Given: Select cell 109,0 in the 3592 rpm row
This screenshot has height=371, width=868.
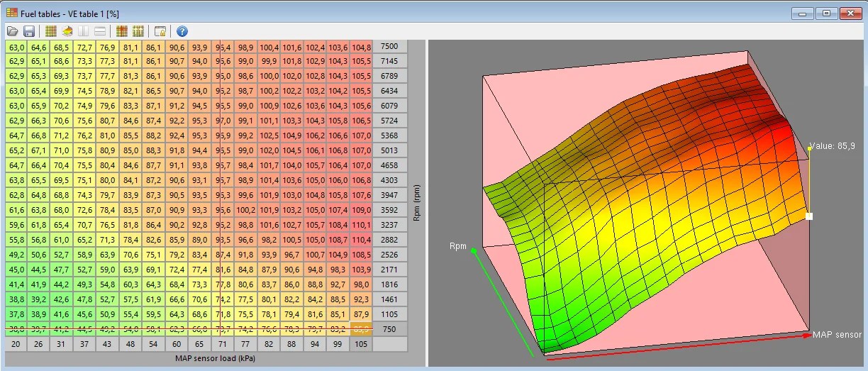Looking at the screenshot, I should tap(361, 210).
